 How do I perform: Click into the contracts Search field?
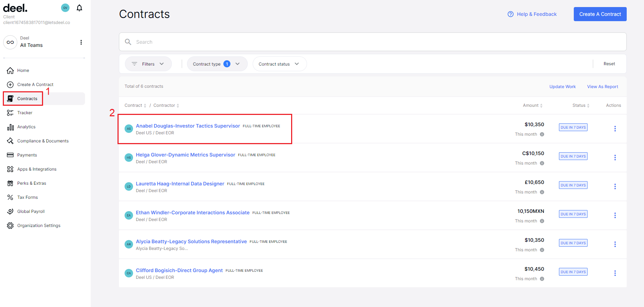373,42
